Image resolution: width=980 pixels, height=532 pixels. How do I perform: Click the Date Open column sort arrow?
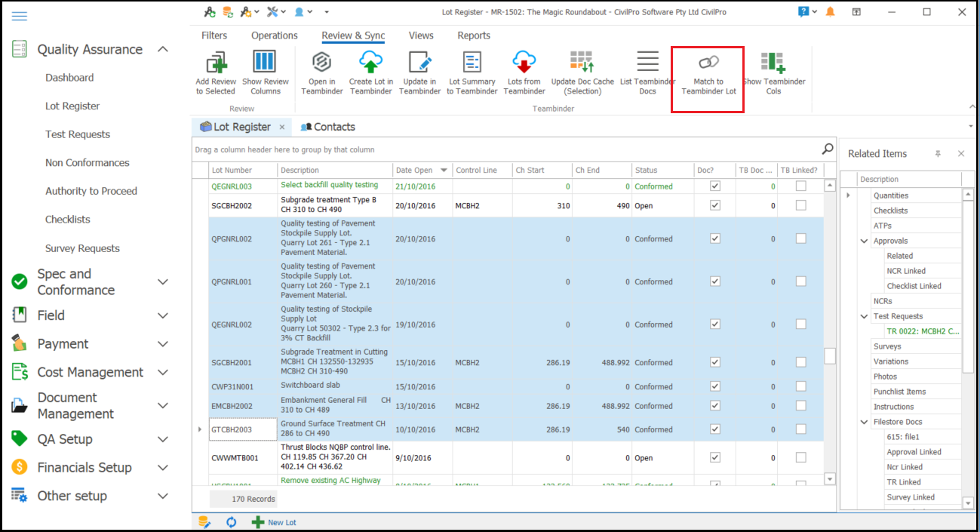pyautogui.click(x=444, y=171)
